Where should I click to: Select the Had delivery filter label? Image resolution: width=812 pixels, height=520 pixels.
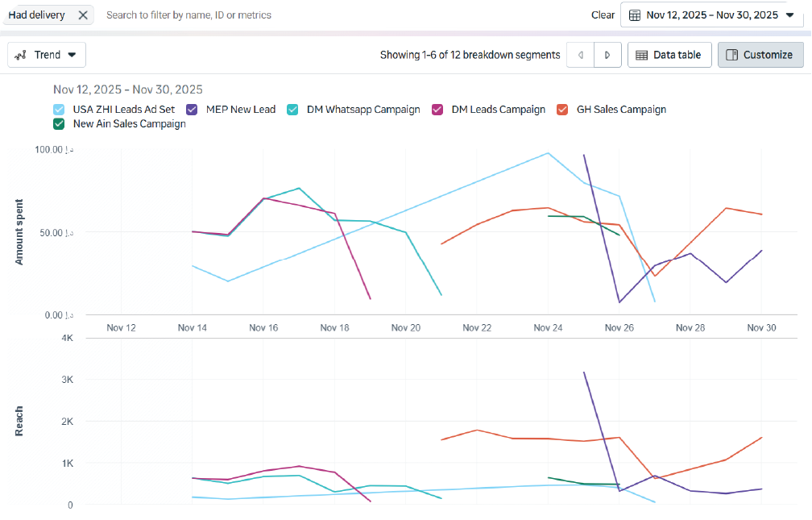tap(37, 15)
